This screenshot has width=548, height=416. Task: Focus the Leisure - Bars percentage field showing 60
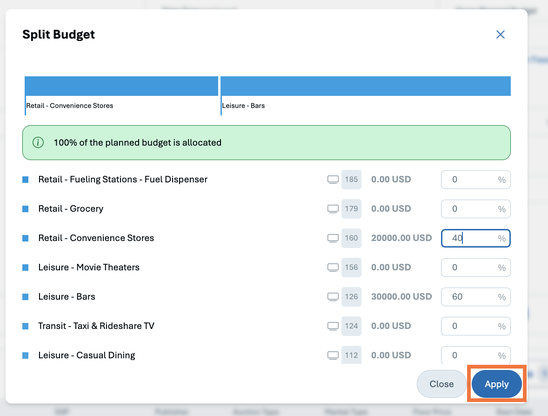click(x=476, y=297)
